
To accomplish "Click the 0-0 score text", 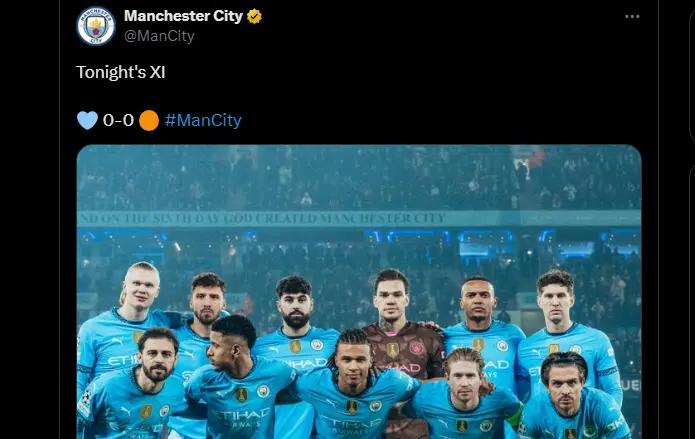I will tap(118, 120).
